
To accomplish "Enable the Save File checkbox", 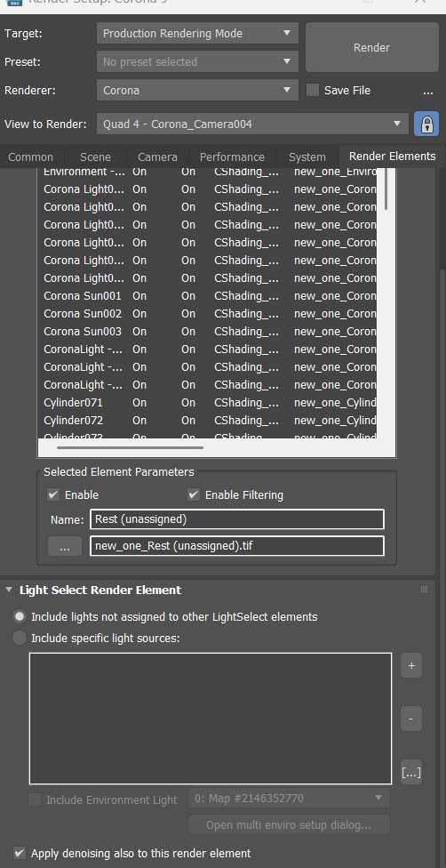I will click(x=313, y=90).
